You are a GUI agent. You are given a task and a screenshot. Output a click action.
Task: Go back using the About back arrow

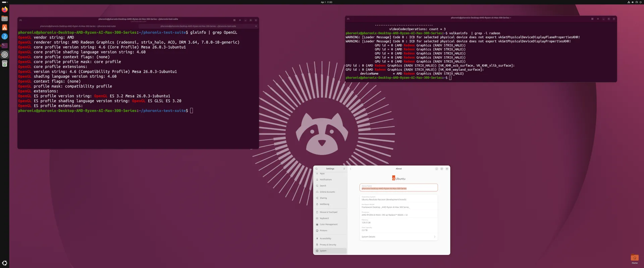pyautogui.click(x=351, y=169)
